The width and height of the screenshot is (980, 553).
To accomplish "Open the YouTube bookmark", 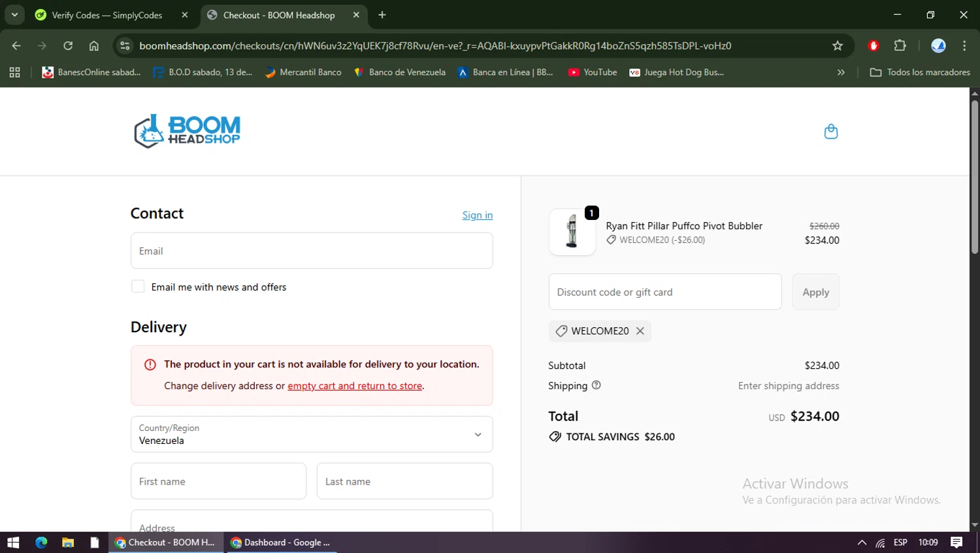I will 592,72.
